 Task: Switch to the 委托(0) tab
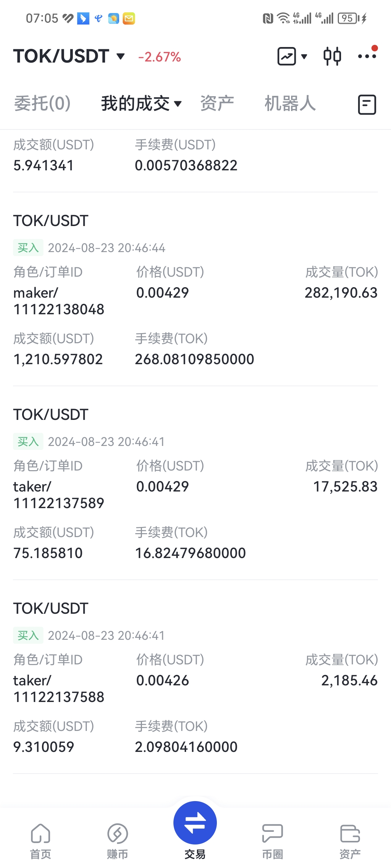(x=42, y=103)
